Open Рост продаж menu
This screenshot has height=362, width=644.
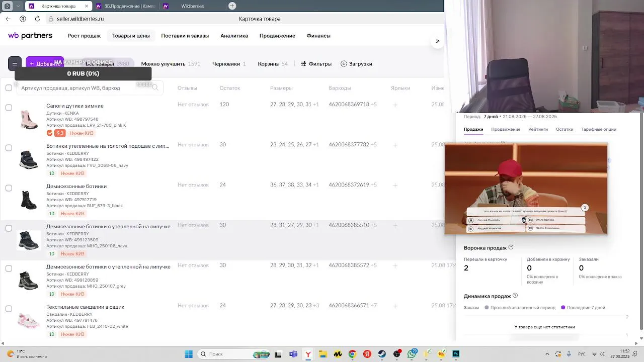pos(84,36)
